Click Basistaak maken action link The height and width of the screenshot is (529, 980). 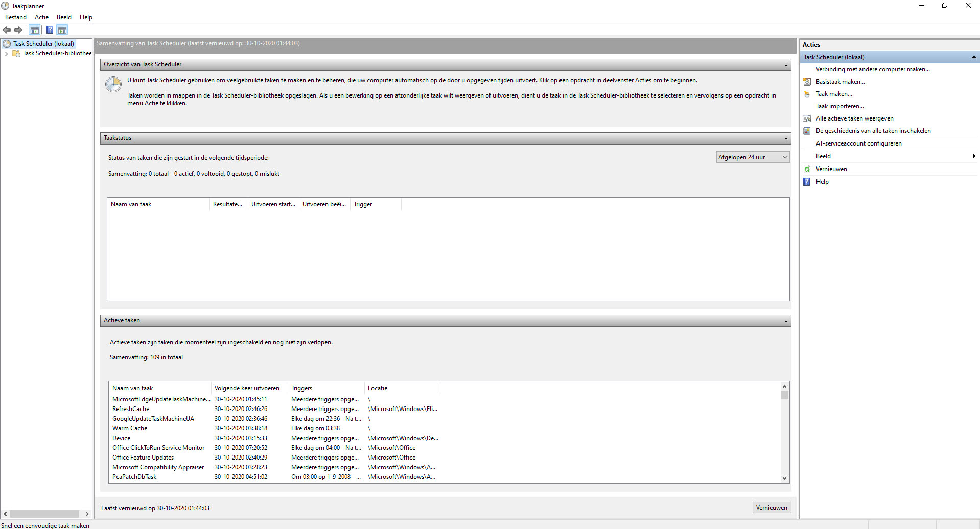tap(841, 82)
